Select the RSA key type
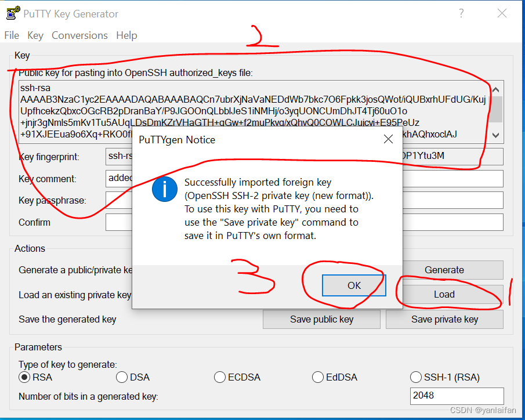The height and width of the screenshot is (420, 525). (24, 377)
